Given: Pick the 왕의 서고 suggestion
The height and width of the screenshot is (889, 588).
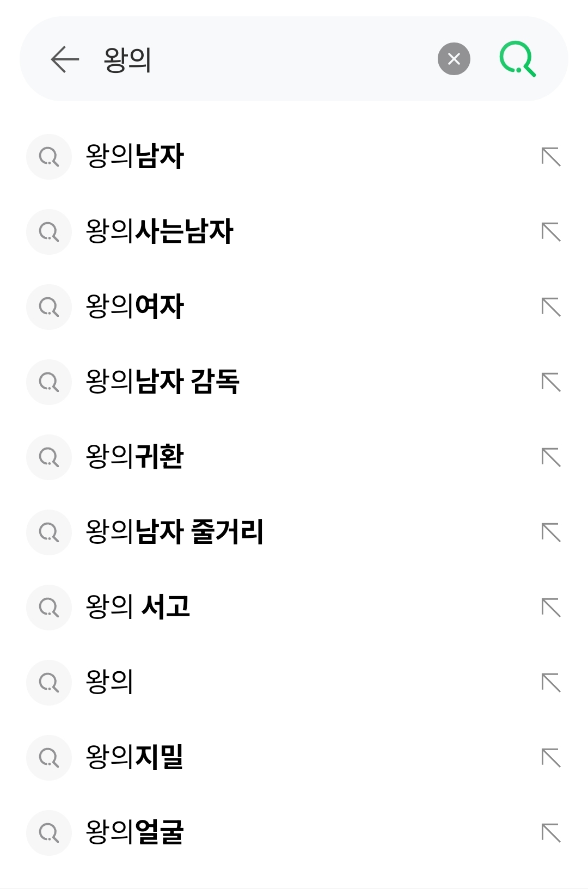Looking at the screenshot, I should click(x=138, y=608).
